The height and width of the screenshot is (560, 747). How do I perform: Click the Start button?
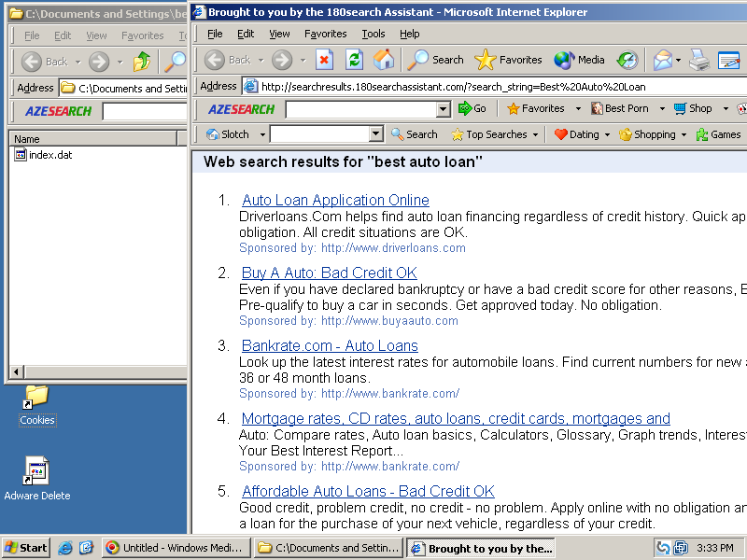pos(26,548)
